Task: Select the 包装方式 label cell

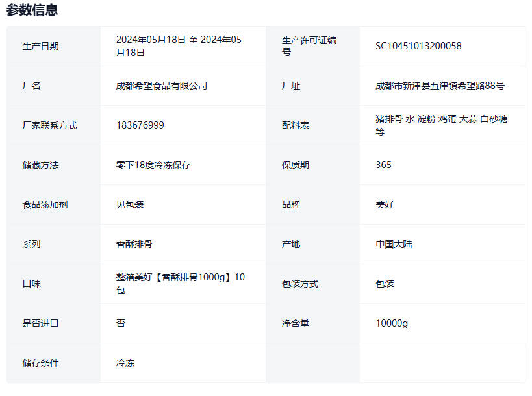Action: 313,284
